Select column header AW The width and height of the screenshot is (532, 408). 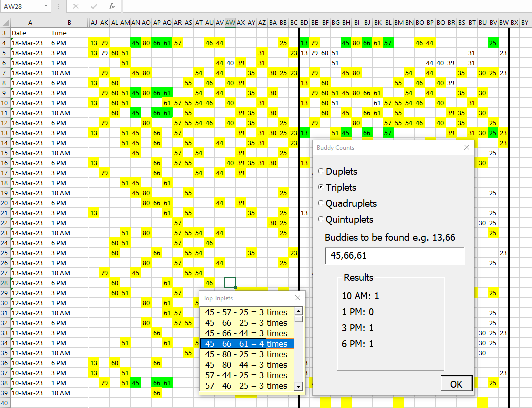tap(230, 23)
